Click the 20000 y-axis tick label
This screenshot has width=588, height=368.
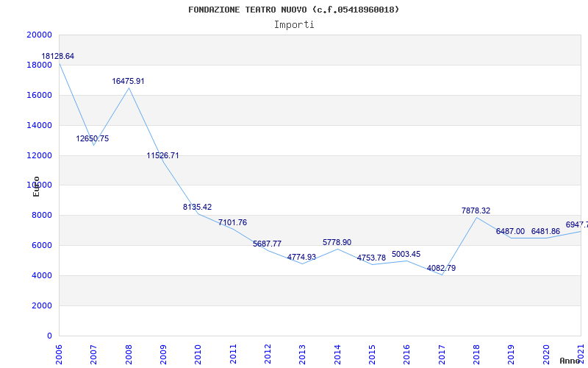click(x=39, y=35)
